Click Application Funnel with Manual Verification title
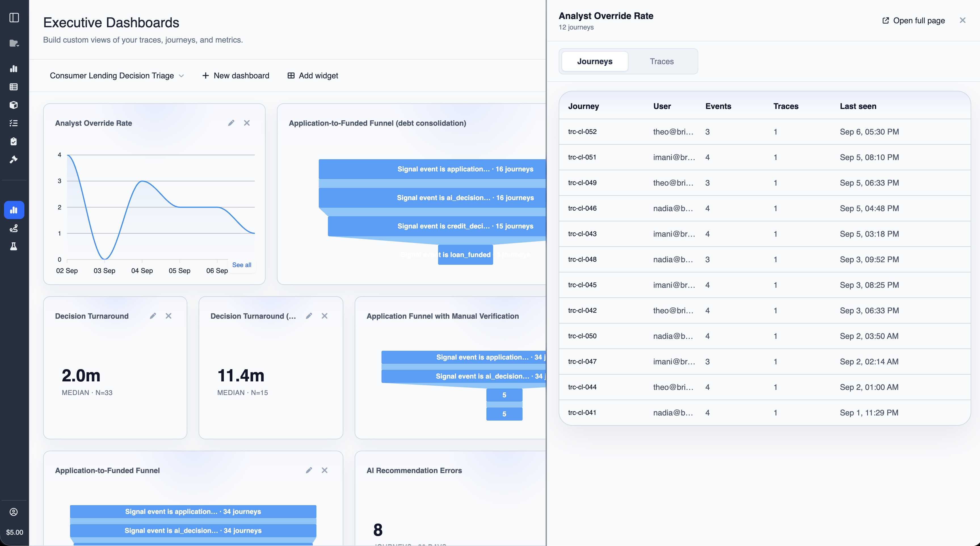Image resolution: width=980 pixels, height=546 pixels. [x=442, y=316]
